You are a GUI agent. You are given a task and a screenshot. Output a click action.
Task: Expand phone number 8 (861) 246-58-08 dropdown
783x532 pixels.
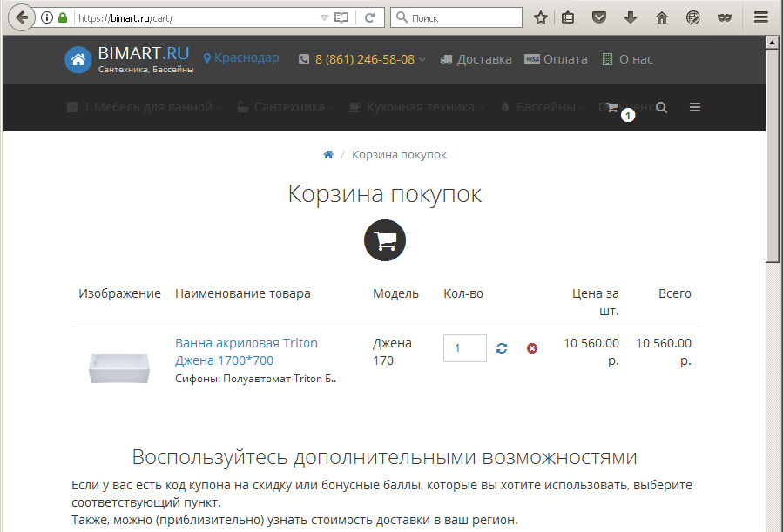(362, 59)
